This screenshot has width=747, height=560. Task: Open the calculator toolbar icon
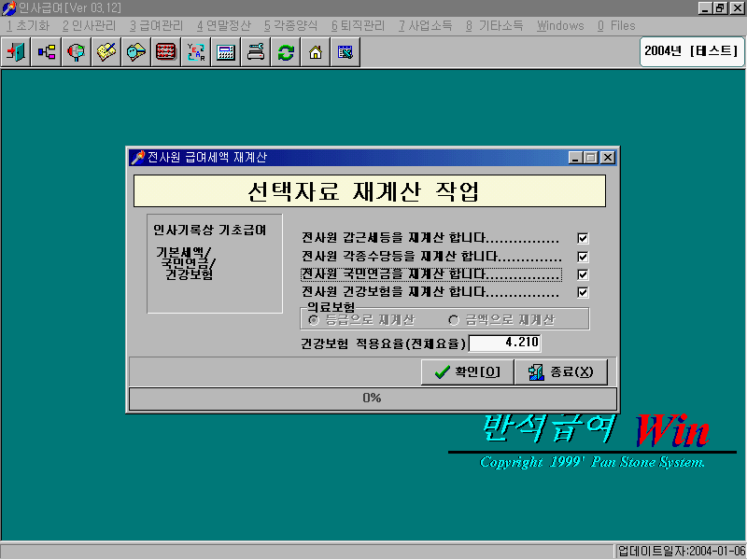point(226,53)
